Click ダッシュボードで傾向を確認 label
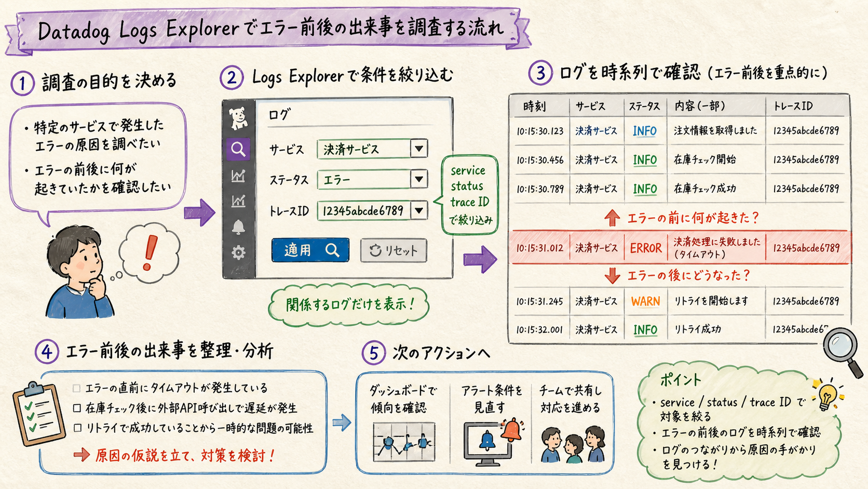This screenshot has width=868, height=489. (x=402, y=399)
